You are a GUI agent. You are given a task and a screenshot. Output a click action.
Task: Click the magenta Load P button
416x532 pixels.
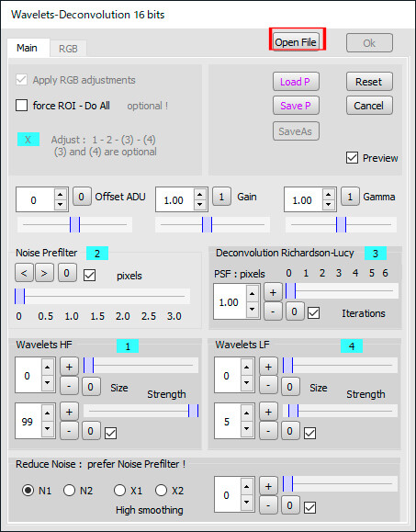coord(296,82)
